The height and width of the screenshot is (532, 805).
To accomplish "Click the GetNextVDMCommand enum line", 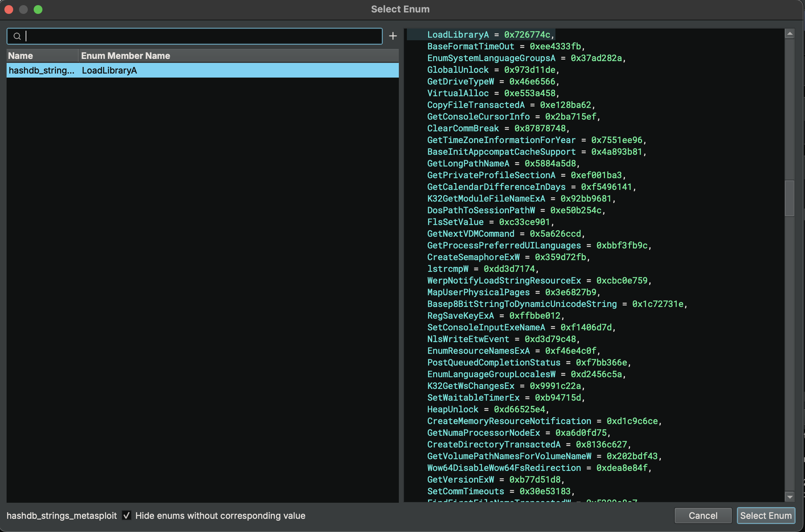I will 506,234.
